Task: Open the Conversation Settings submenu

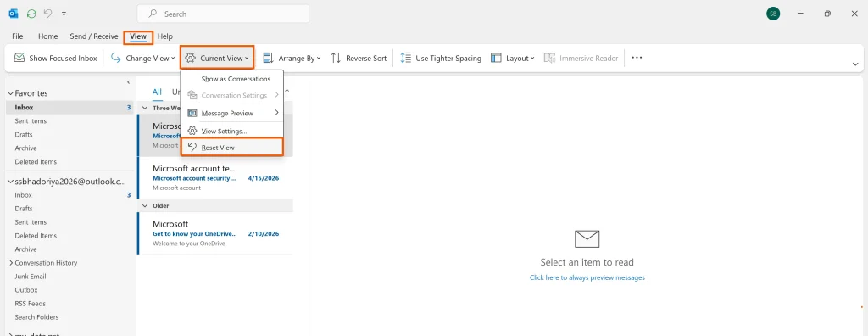Action: click(x=232, y=95)
